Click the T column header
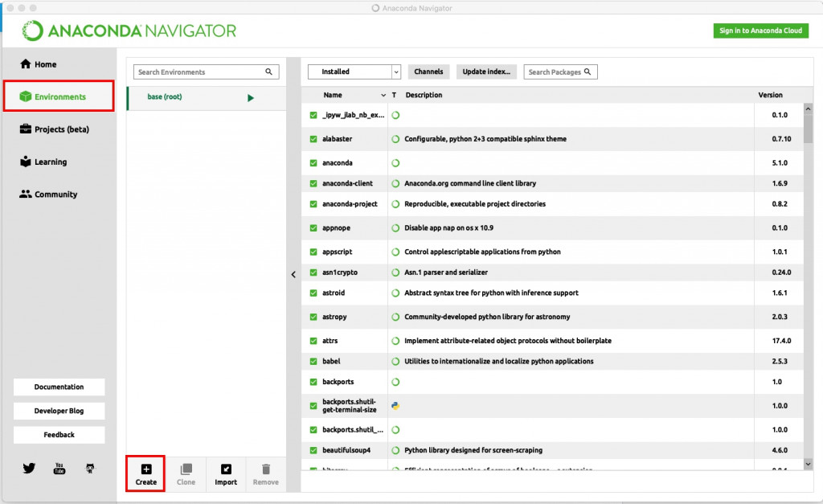 (x=394, y=95)
